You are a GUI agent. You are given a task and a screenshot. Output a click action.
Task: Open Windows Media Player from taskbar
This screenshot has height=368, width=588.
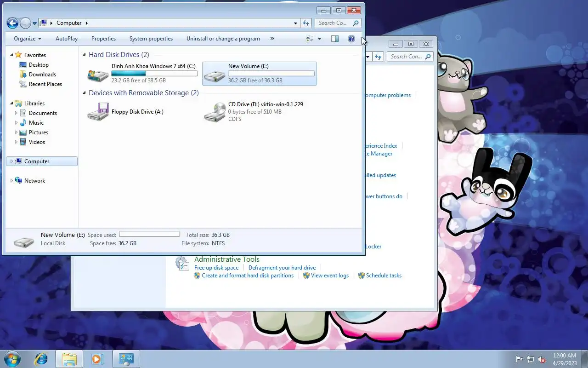point(97,359)
